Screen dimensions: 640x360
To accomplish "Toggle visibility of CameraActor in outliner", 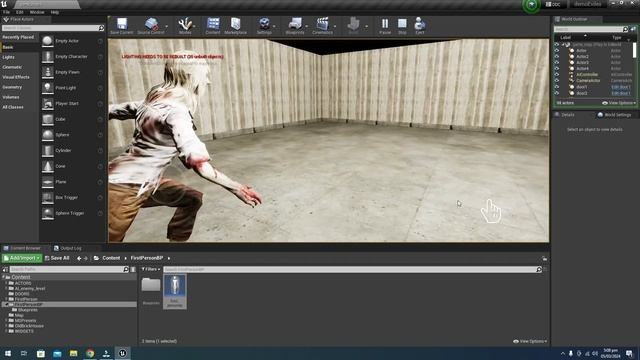I will pyautogui.click(x=557, y=81).
